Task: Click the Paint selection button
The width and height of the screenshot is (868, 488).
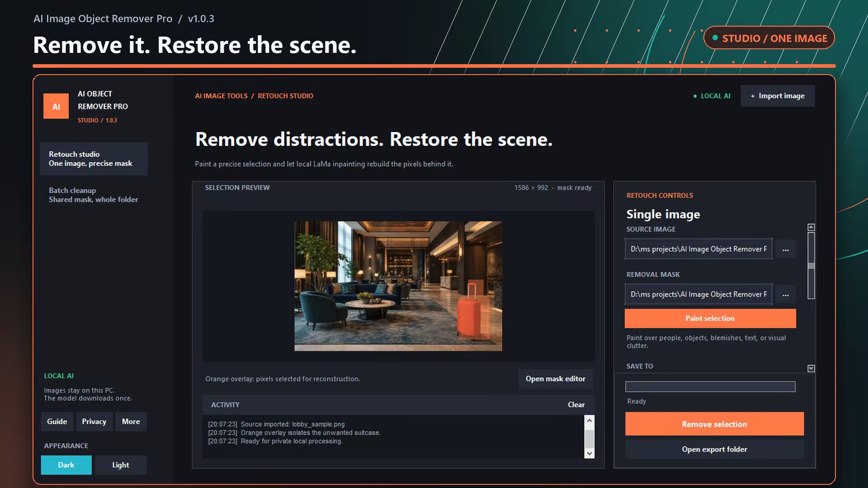Action: [710, 318]
